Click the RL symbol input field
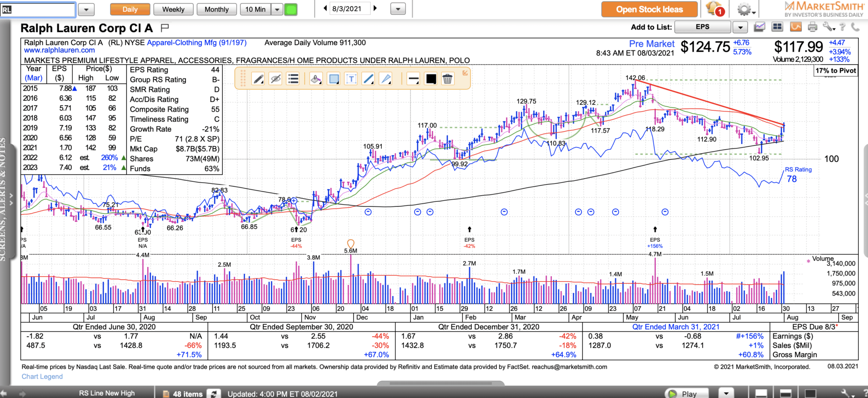Viewport: 868px width, 398px height. point(38,9)
